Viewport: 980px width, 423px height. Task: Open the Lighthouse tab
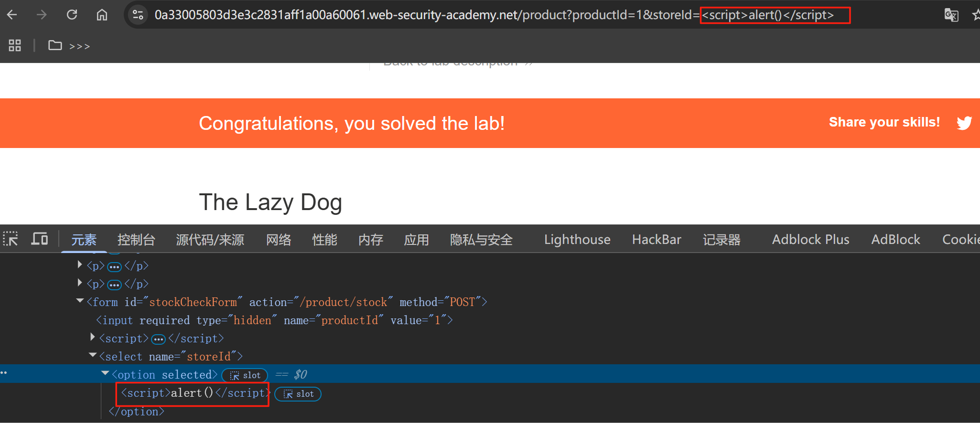tap(577, 240)
